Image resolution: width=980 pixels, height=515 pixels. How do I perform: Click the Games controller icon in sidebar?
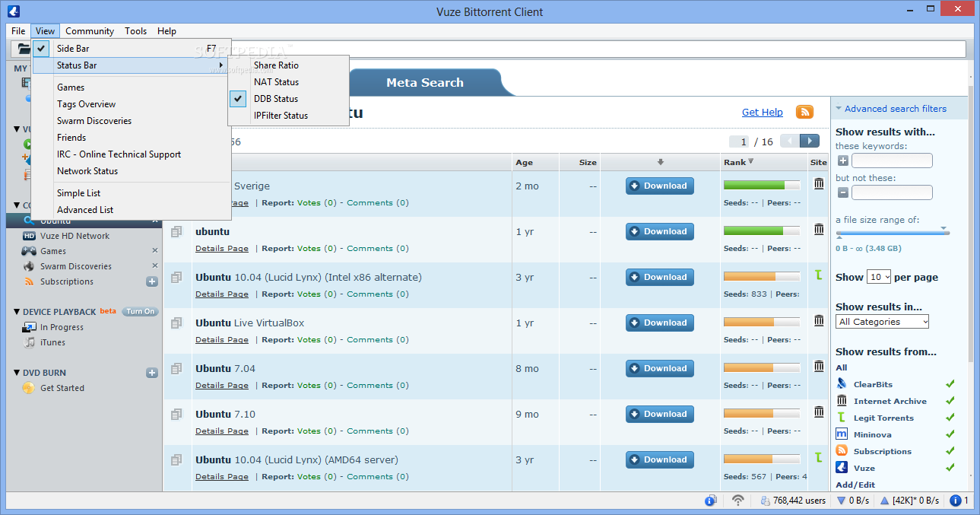pyautogui.click(x=29, y=251)
